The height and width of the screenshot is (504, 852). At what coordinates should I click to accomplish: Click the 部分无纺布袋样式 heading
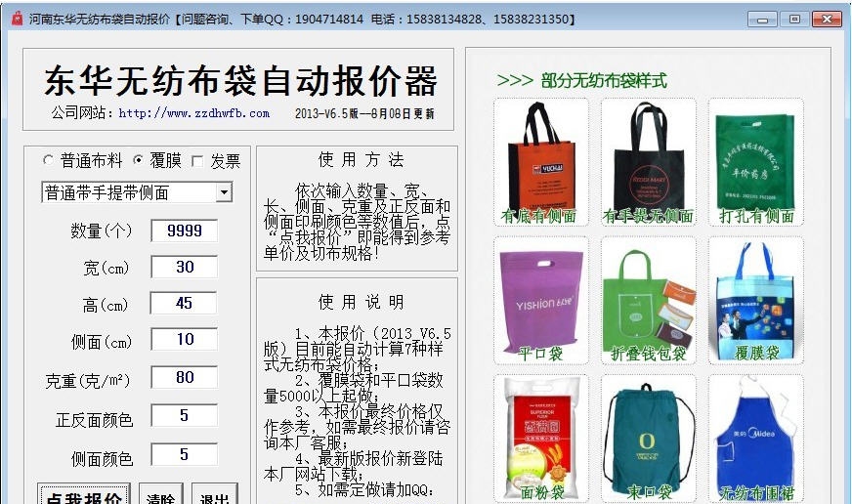tap(604, 81)
